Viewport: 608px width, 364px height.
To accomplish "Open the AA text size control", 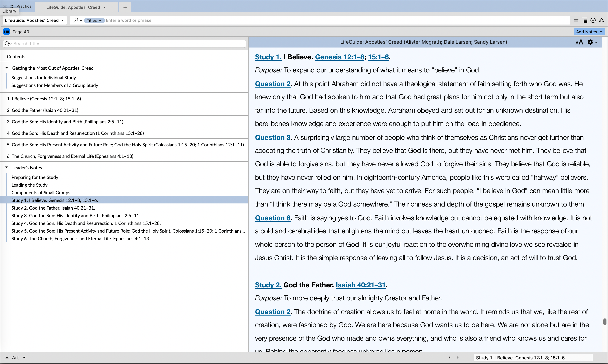I will click(x=579, y=42).
